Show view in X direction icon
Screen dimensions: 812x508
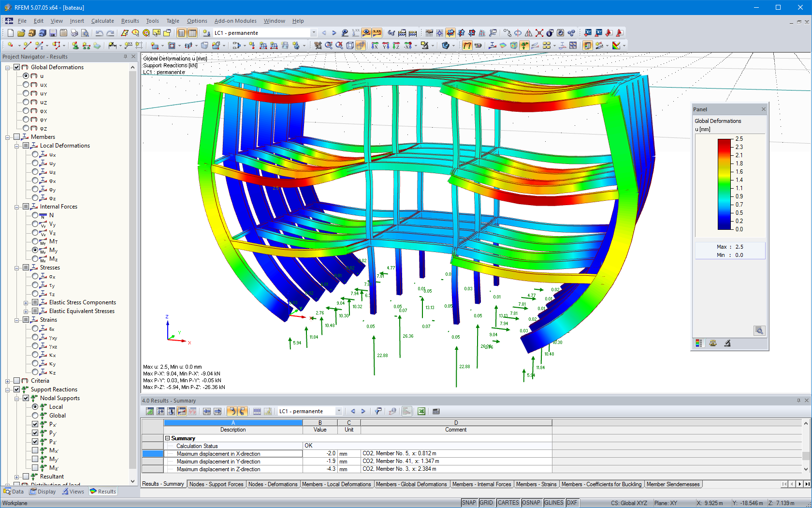(375, 45)
